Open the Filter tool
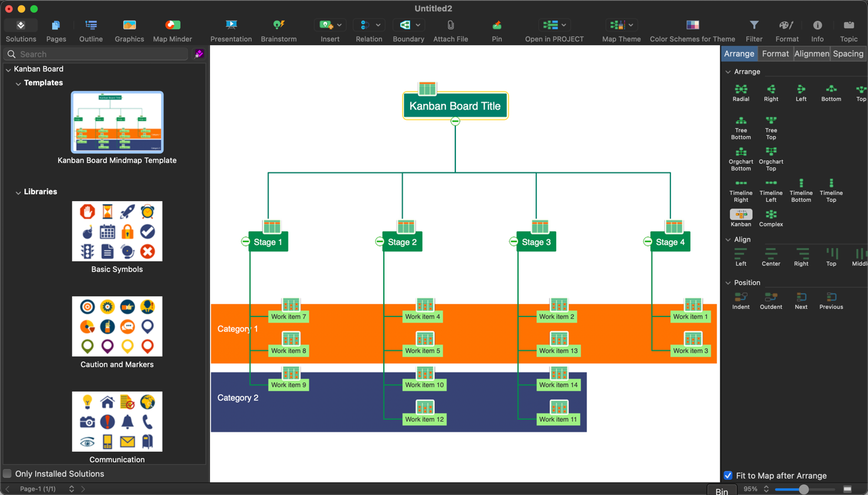 754,25
